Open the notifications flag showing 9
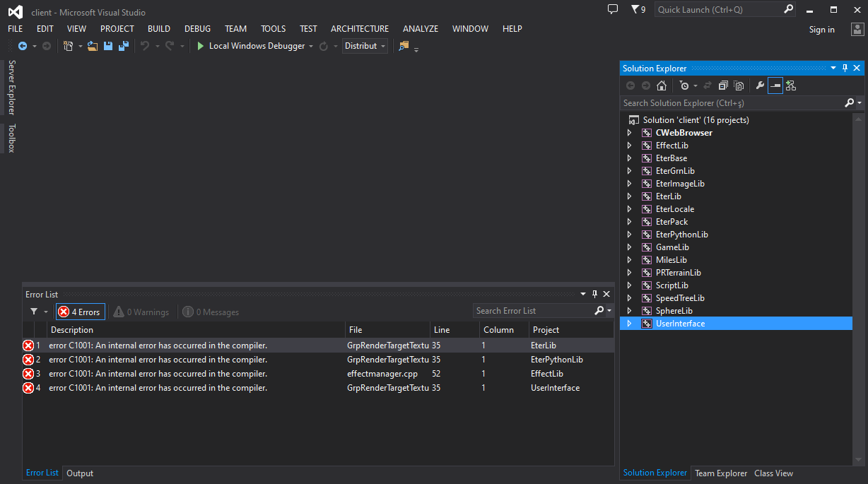 point(638,9)
